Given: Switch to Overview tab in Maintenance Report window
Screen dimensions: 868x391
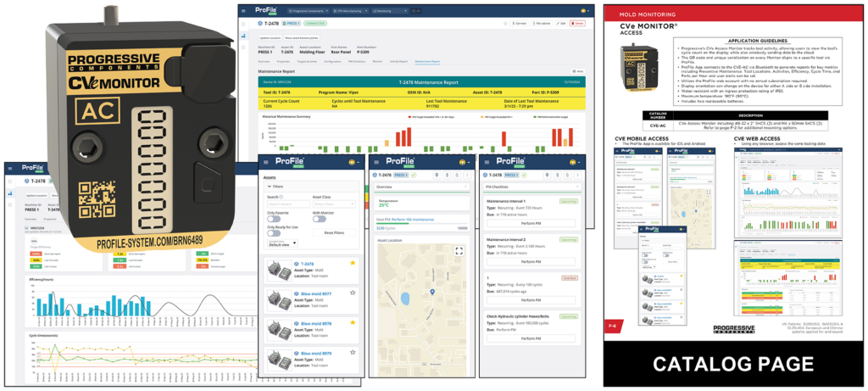Looking at the screenshot, I should tap(264, 61).
